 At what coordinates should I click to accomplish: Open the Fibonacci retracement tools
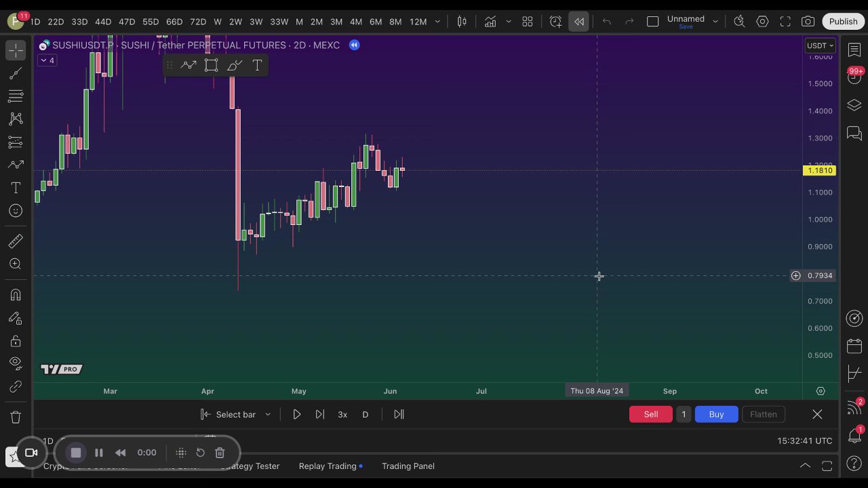point(16,96)
